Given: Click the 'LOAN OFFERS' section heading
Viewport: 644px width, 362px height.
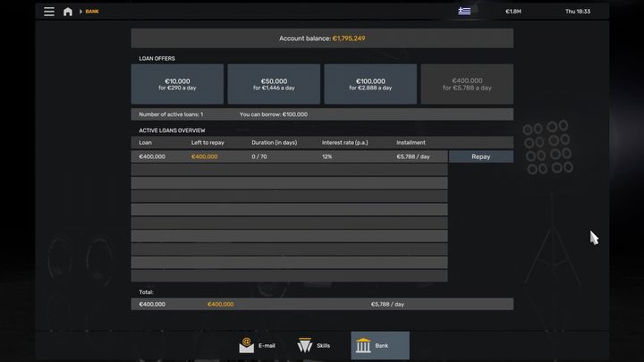Looking at the screenshot, I should tap(157, 58).
